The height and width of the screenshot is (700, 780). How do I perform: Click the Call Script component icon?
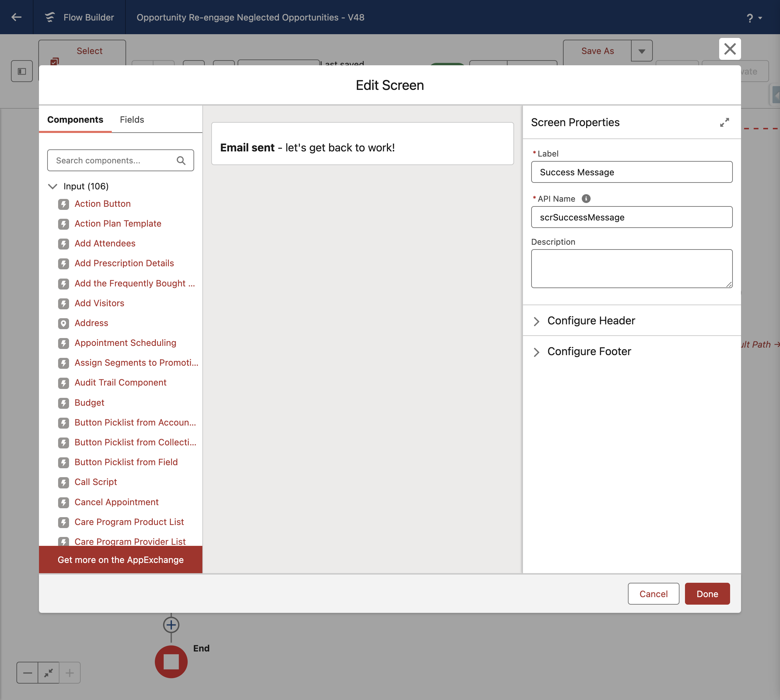pyautogui.click(x=64, y=482)
